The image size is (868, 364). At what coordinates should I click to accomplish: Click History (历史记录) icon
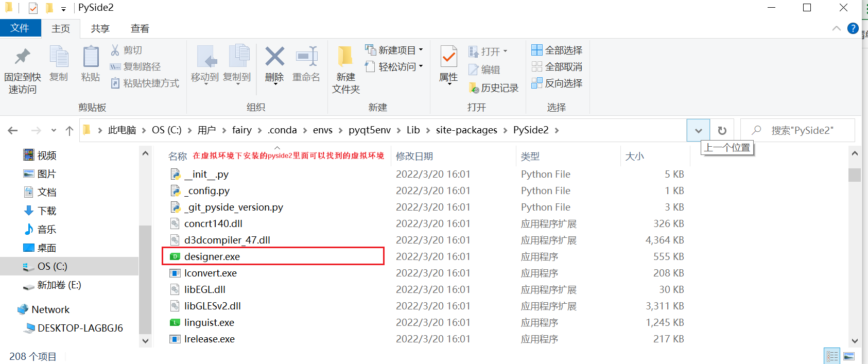(x=474, y=88)
